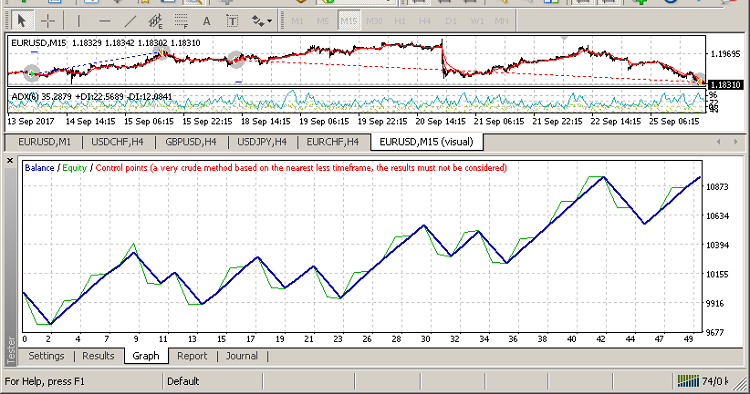Choose the trendline drawing tool
Screen dimensions: 750x394
tap(130, 21)
